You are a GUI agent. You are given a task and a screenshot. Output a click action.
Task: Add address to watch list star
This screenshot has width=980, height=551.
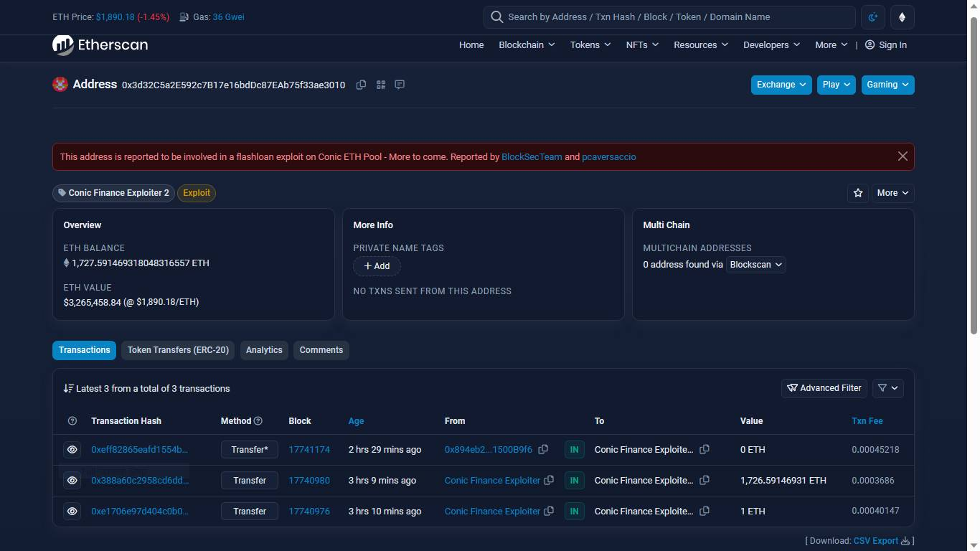[x=858, y=193]
